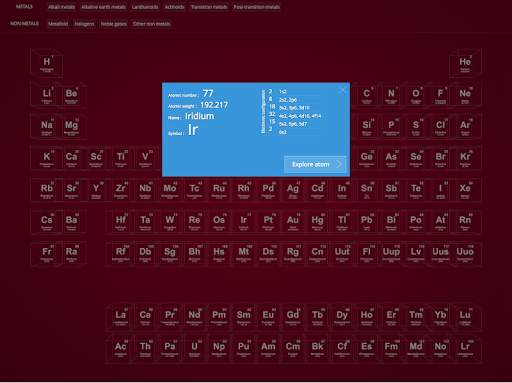512x383 pixels.
Task: Select the Xenon (Xe) element tile
Action: (x=465, y=190)
